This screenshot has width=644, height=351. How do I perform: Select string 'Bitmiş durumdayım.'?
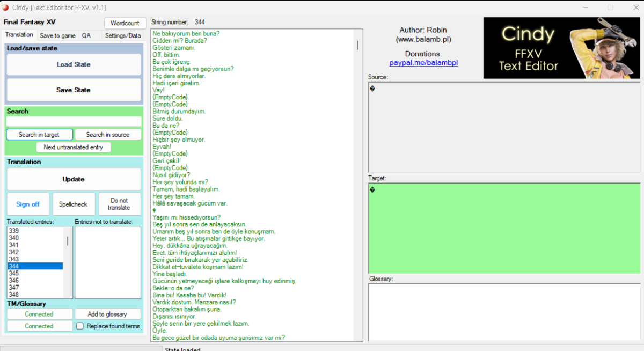(x=179, y=111)
